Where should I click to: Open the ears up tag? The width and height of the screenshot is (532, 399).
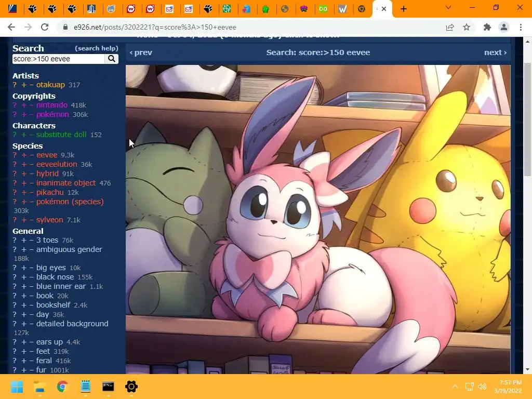(49, 342)
